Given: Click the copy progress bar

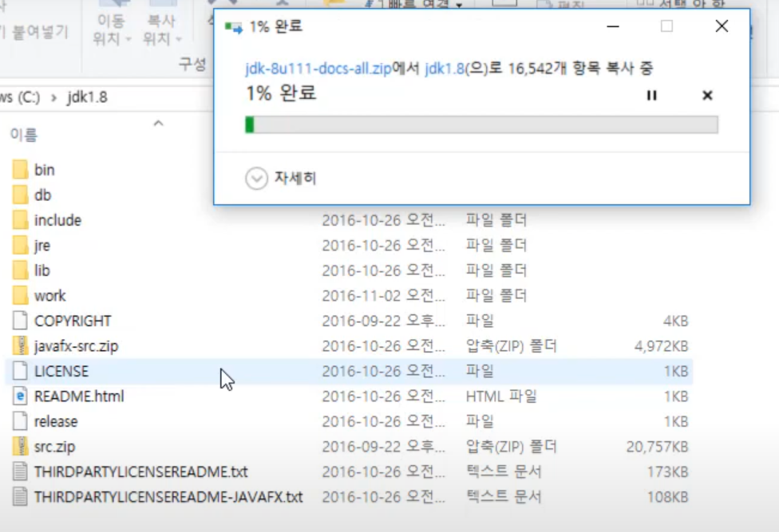Looking at the screenshot, I should 481,124.
